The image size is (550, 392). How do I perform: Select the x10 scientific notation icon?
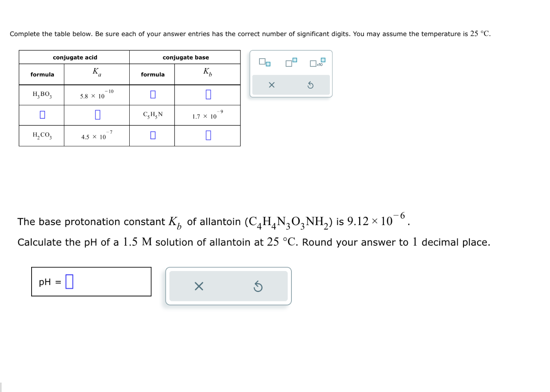tap(316, 62)
